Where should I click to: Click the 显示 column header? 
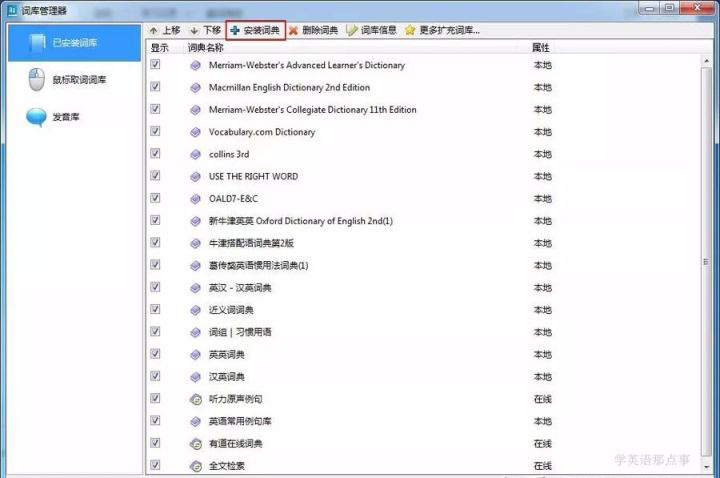tap(159, 48)
